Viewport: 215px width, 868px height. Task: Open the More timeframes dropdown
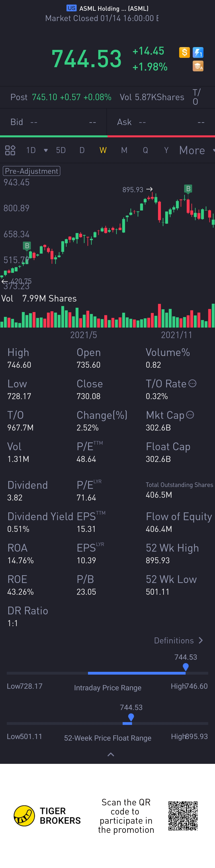(x=196, y=150)
